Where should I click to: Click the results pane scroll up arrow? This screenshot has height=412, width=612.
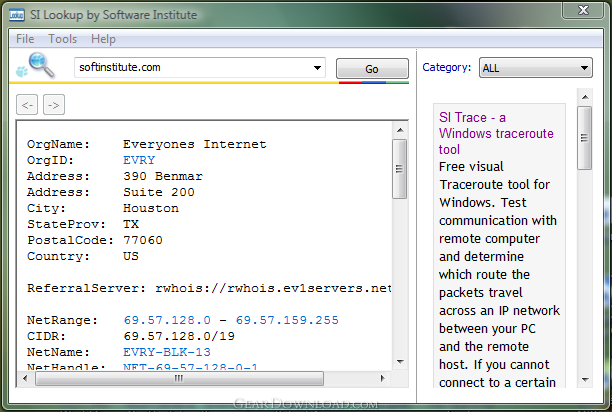pyautogui.click(x=400, y=130)
